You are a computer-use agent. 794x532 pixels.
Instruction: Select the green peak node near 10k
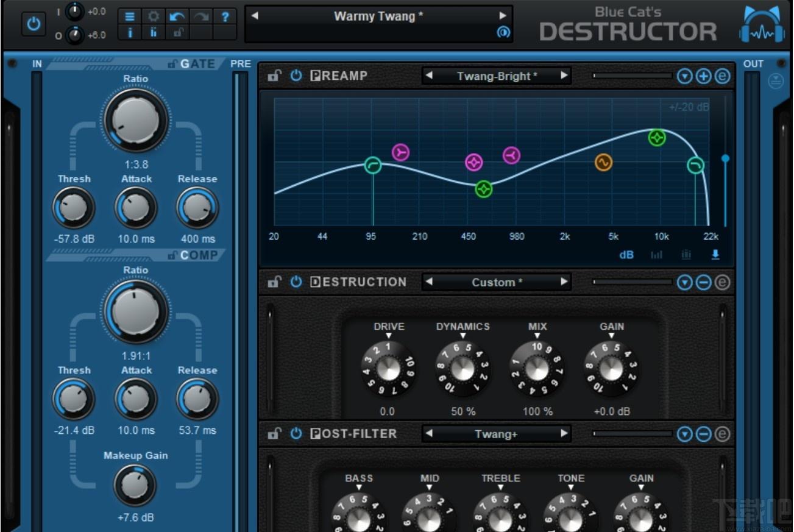(657, 138)
